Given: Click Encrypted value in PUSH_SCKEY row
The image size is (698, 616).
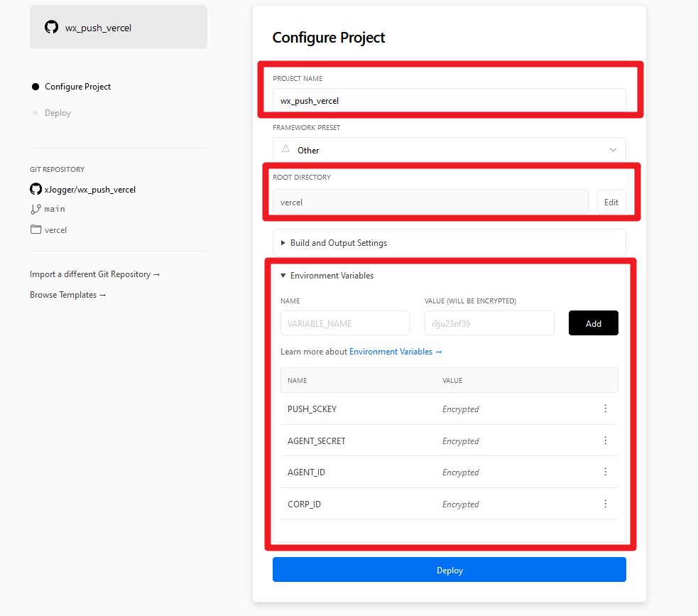Looking at the screenshot, I should click(461, 409).
